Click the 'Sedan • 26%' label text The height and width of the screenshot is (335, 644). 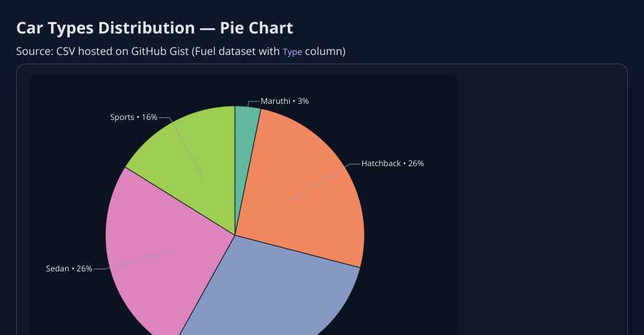(x=69, y=269)
